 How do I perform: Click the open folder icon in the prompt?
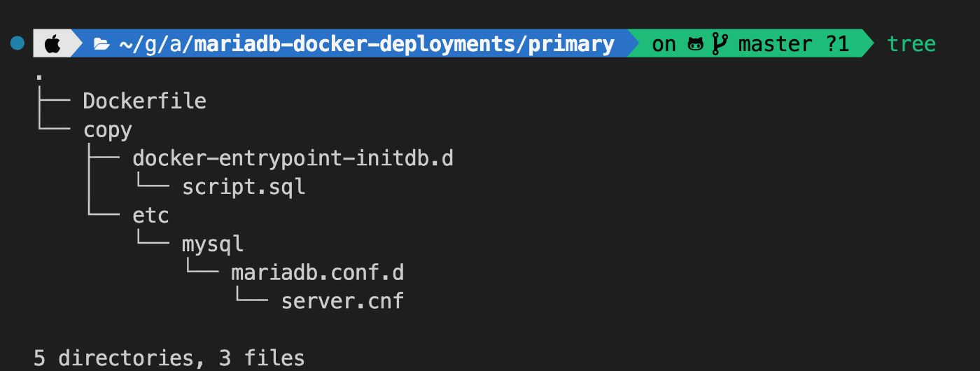pyautogui.click(x=102, y=45)
